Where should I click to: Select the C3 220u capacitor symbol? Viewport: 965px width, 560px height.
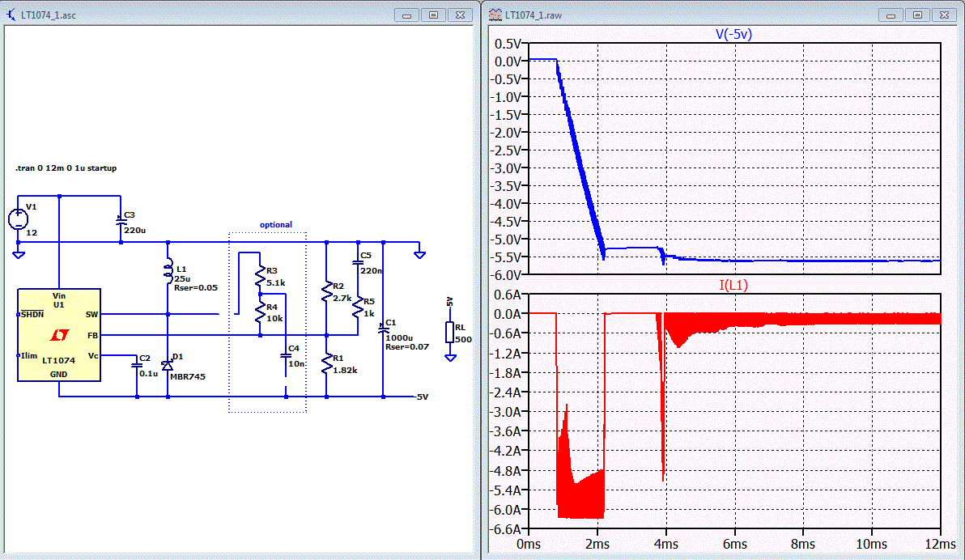[121, 220]
